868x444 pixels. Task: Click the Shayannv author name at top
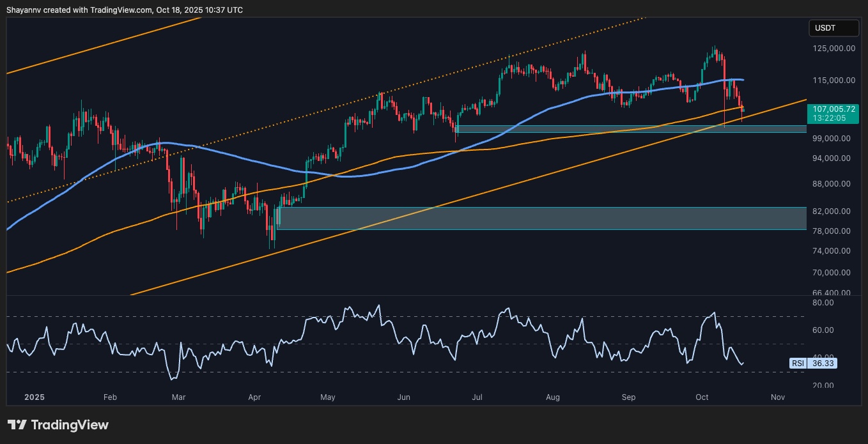click(22, 10)
